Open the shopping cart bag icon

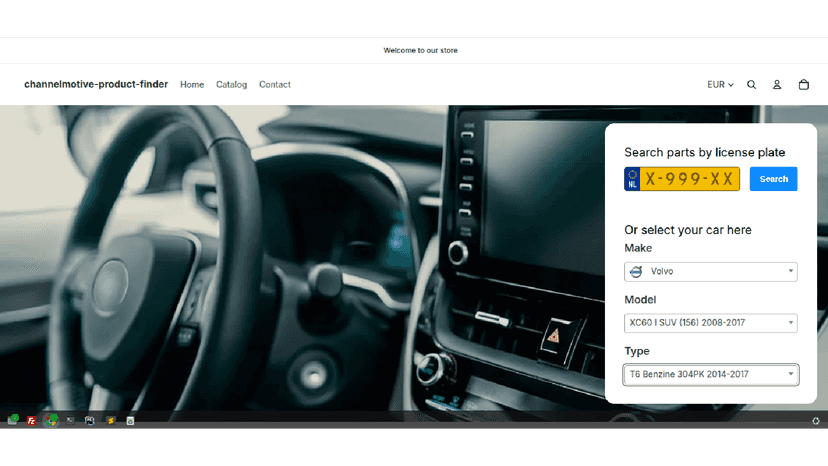click(804, 85)
